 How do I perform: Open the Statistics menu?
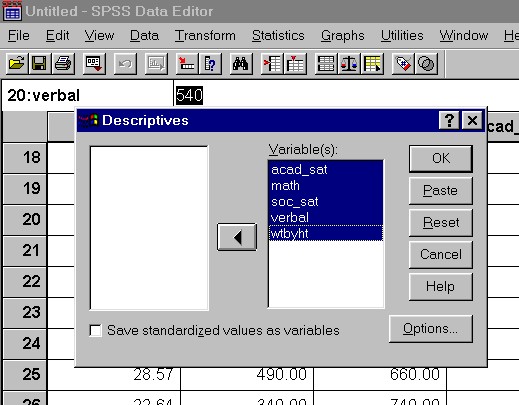278,35
